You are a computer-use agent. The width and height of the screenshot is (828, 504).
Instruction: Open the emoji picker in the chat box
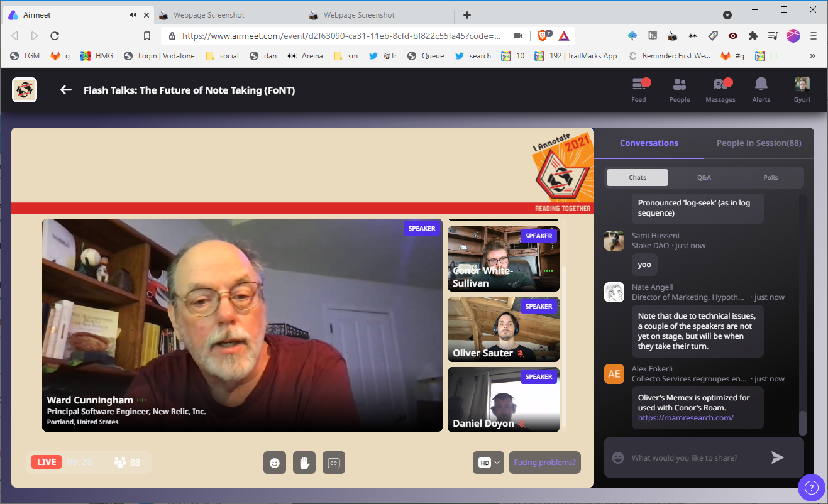pos(618,457)
